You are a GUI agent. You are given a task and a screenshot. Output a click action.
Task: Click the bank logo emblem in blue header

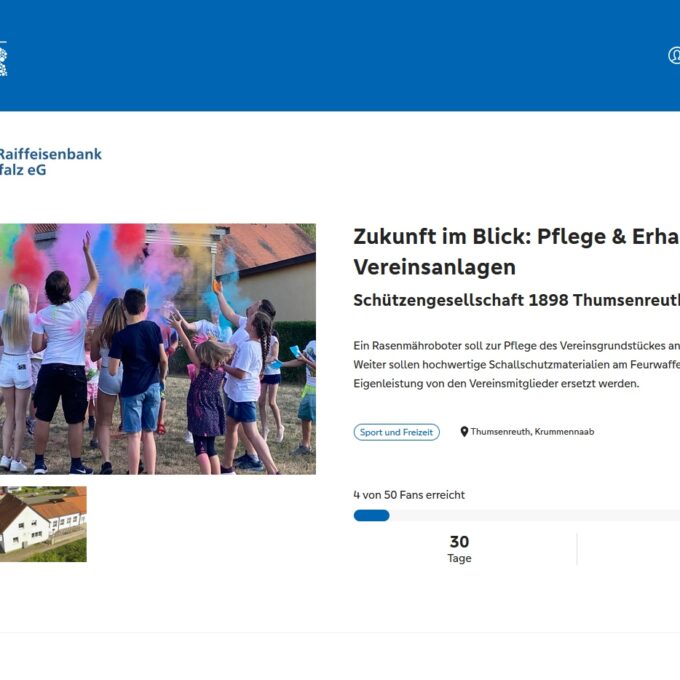(x=3, y=60)
